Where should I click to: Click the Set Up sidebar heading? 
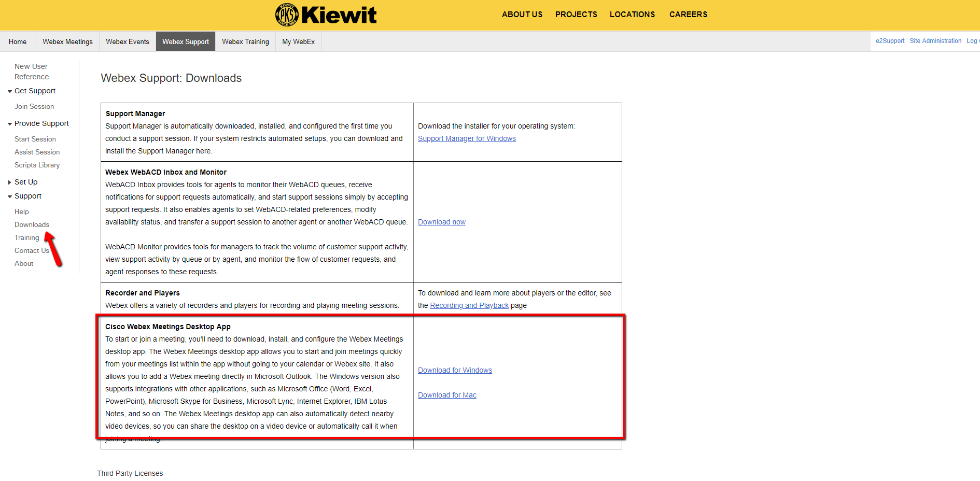click(26, 182)
